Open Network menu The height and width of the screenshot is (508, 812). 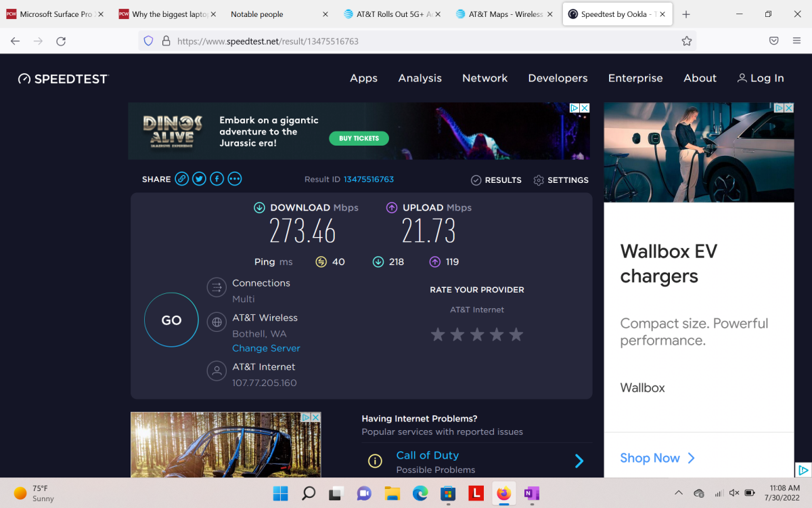[484, 78]
